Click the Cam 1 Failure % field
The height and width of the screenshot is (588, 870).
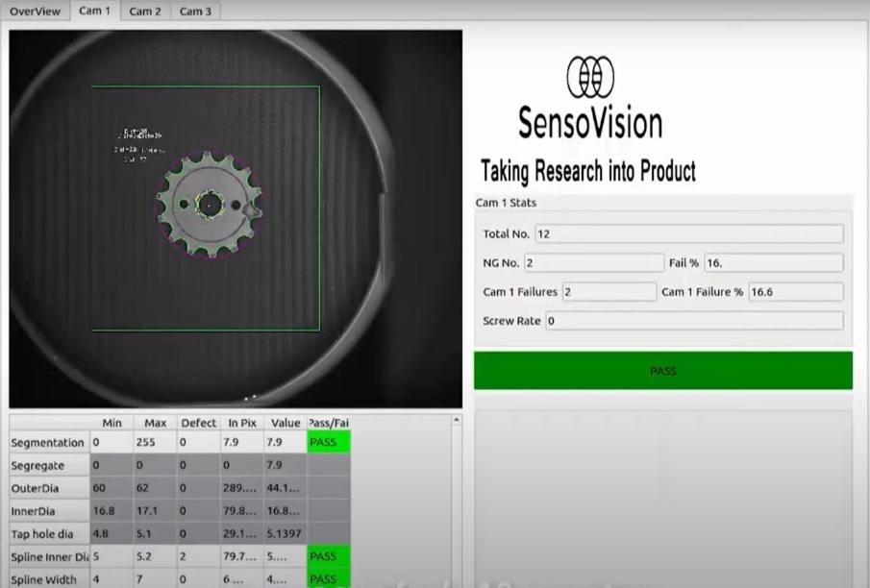796,292
